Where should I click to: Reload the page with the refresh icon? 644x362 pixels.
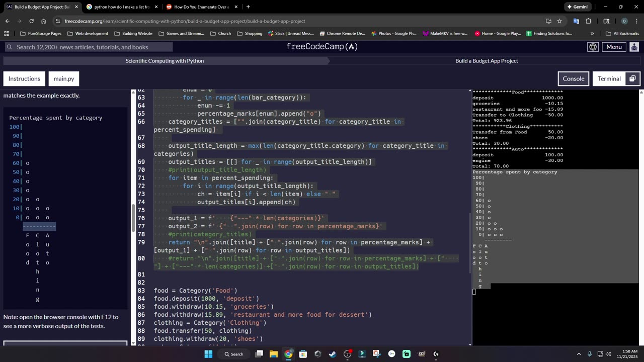[31, 21]
